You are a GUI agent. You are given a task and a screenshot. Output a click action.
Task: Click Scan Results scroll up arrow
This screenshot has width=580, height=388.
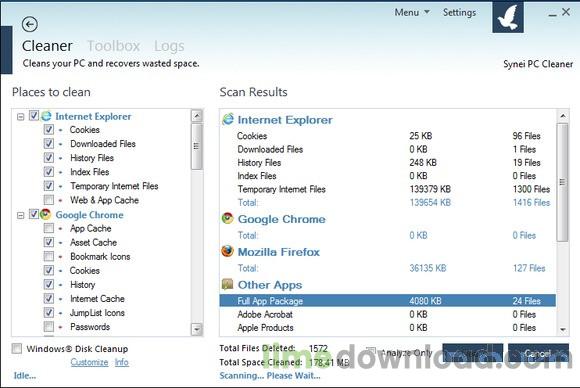[x=563, y=116]
